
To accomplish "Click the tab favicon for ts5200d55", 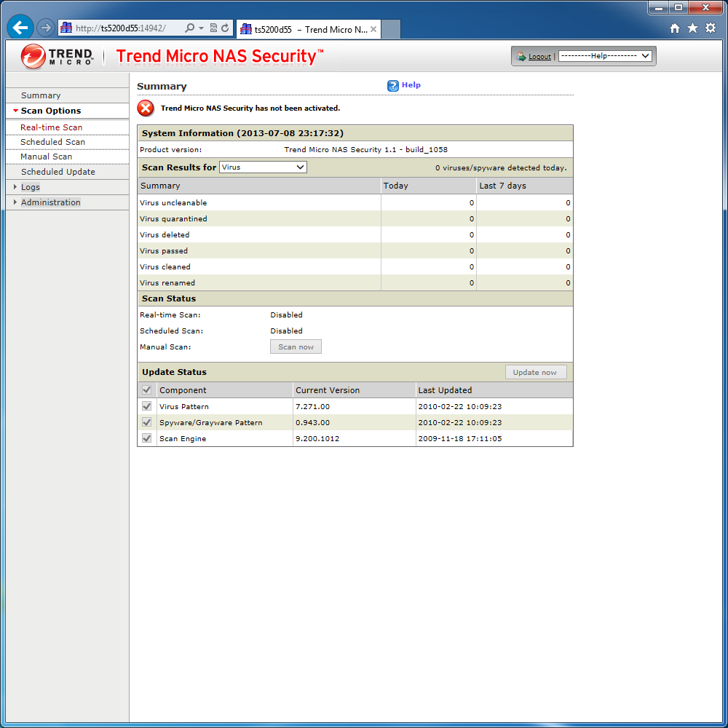I will coord(245,29).
